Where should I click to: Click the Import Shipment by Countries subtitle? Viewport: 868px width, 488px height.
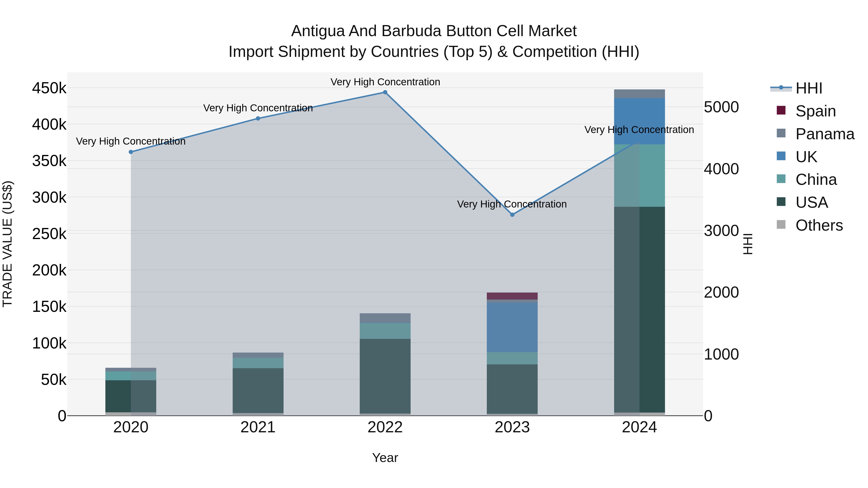[x=434, y=52]
